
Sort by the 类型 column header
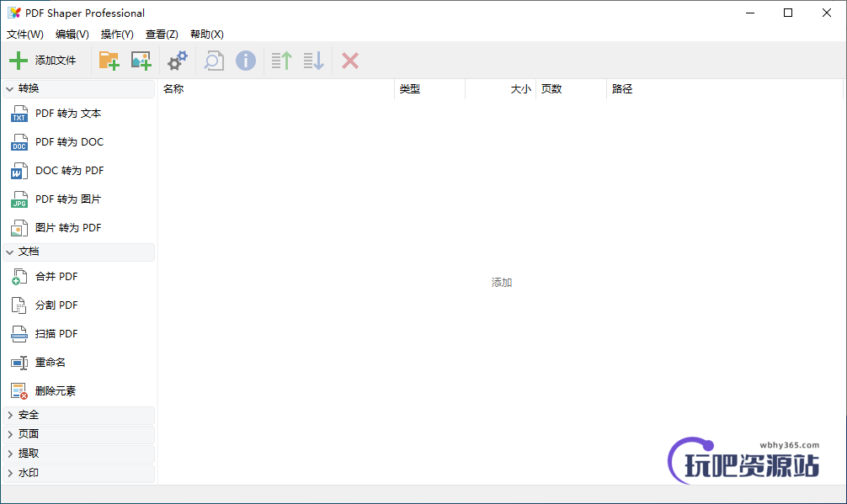pos(430,89)
